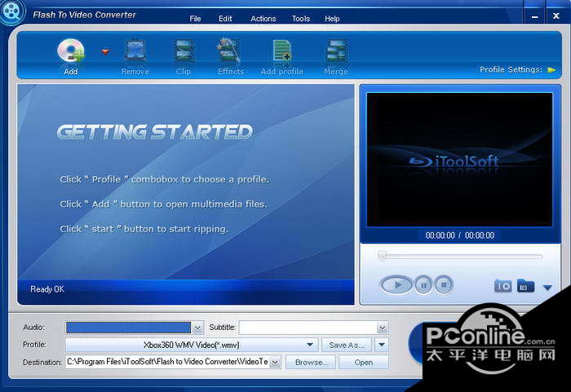Open the snapshot folder icon
Image resolution: width=571 pixels, height=392 pixels.
point(525,286)
